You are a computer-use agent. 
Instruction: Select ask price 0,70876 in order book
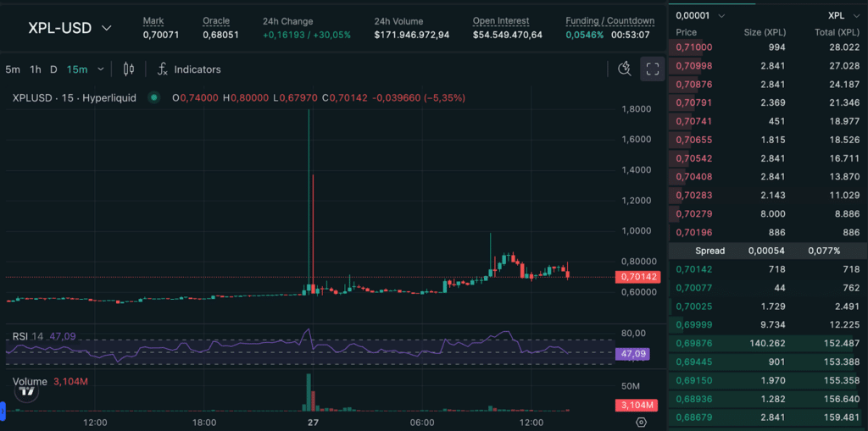(x=694, y=84)
